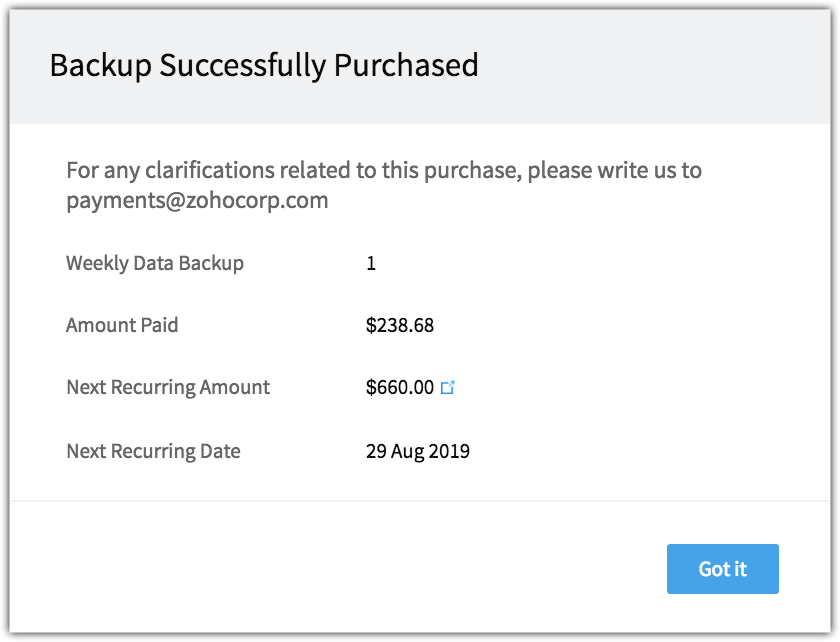The image size is (840, 642).
Task: Click the Weekly Data Backup value 1
Action: coord(371,263)
